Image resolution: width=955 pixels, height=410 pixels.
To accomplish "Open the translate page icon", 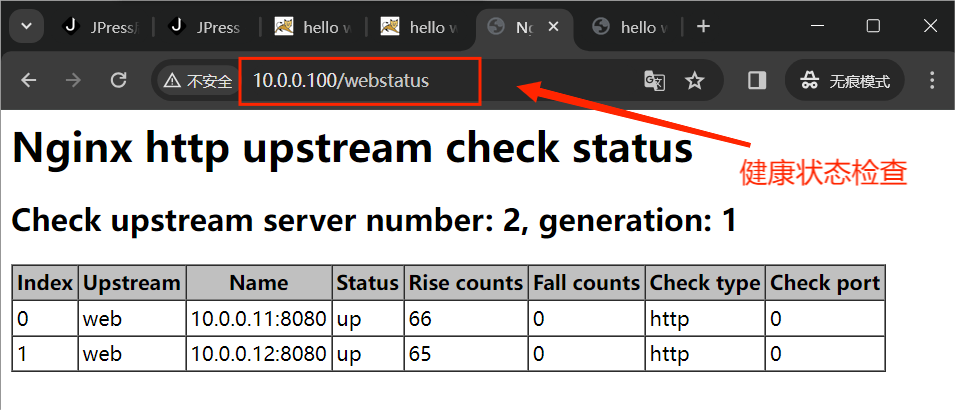I will coord(654,80).
